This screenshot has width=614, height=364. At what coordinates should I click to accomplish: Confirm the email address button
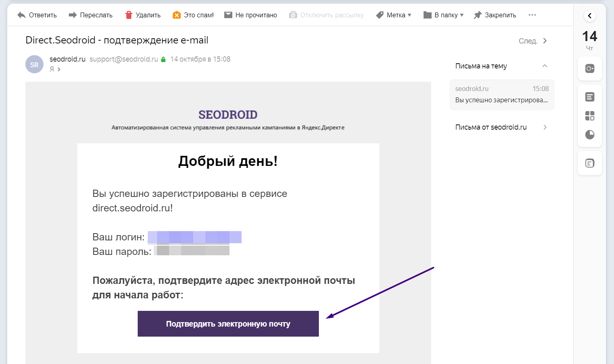228,324
